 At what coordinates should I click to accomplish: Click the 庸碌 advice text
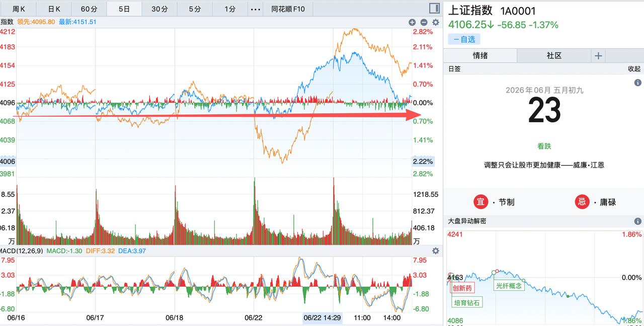point(608,202)
